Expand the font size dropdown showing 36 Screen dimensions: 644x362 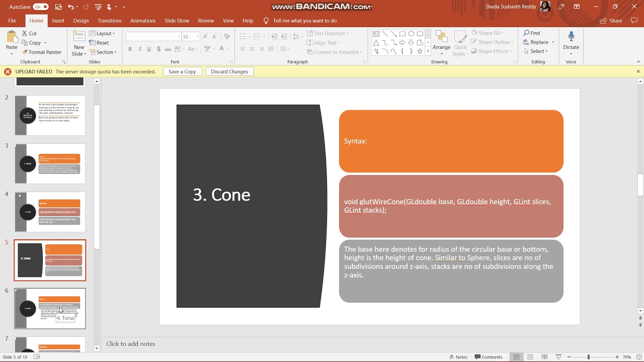coord(198,37)
